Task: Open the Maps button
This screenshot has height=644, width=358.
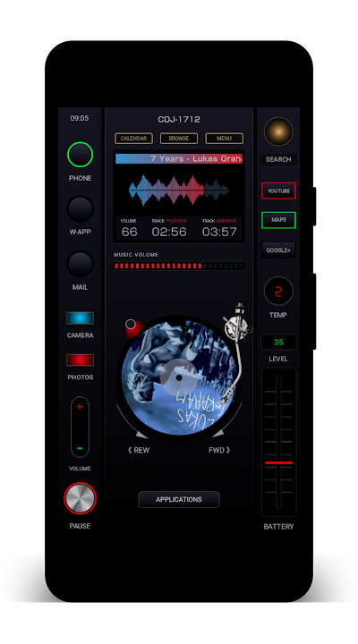Action: [278, 220]
